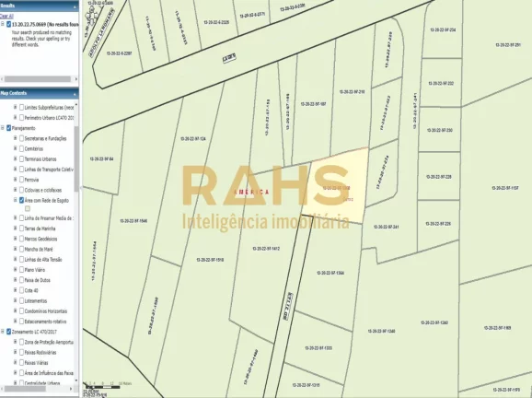Click parcel label 13-20-22-97-1412
Screen dimensions: 532x398
click(x=266, y=249)
